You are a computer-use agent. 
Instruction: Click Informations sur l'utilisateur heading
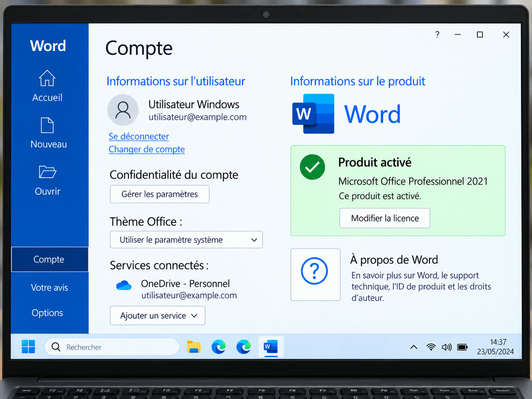point(176,81)
